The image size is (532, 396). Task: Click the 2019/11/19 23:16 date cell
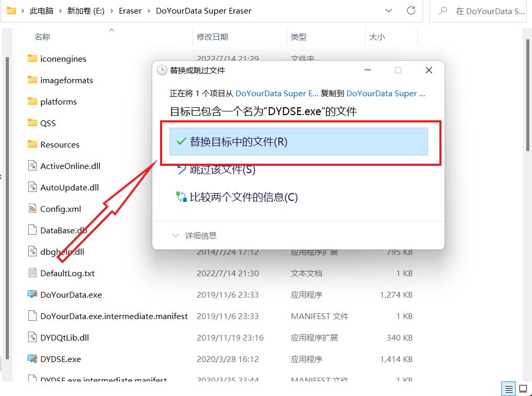tap(230, 337)
